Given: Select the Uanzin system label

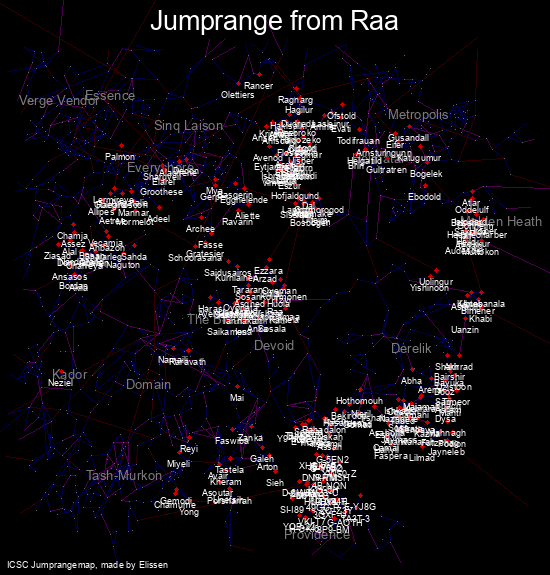Looking at the screenshot, I should (465, 330).
